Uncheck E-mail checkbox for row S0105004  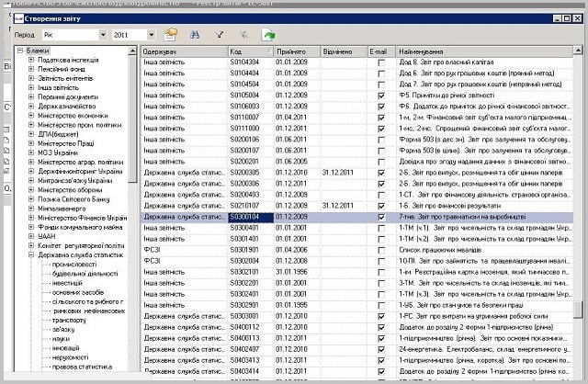[x=381, y=95]
